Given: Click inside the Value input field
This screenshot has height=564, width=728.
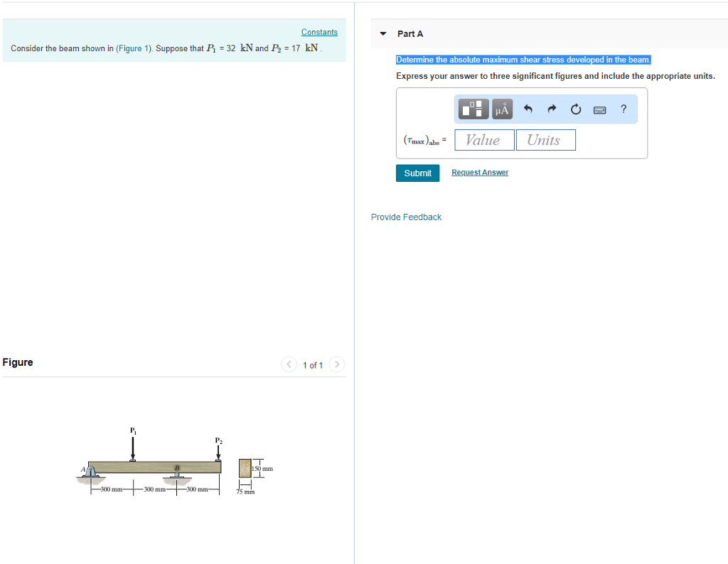Looking at the screenshot, I should click(x=484, y=139).
